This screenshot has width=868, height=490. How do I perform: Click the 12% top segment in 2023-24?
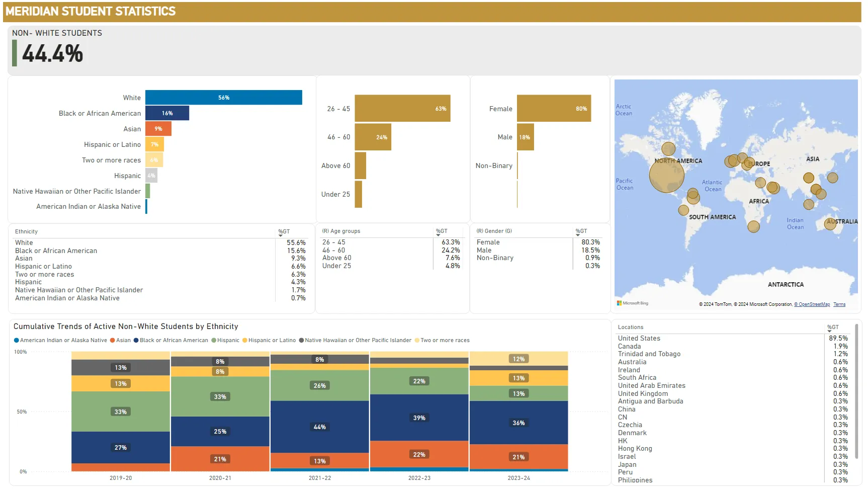(519, 359)
